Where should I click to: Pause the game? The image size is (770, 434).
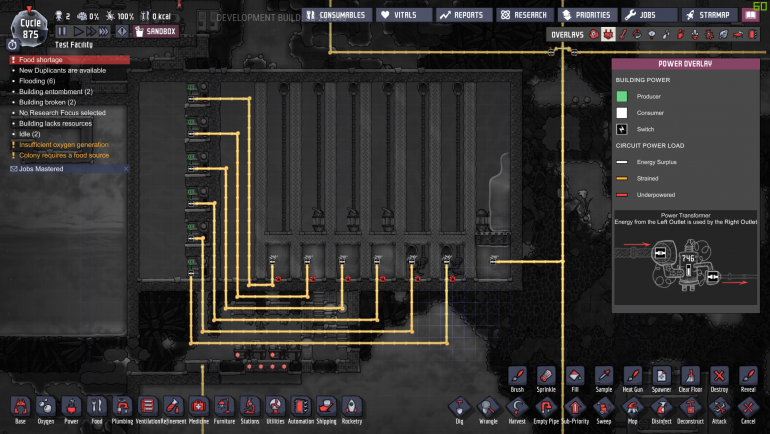pyautogui.click(x=62, y=31)
